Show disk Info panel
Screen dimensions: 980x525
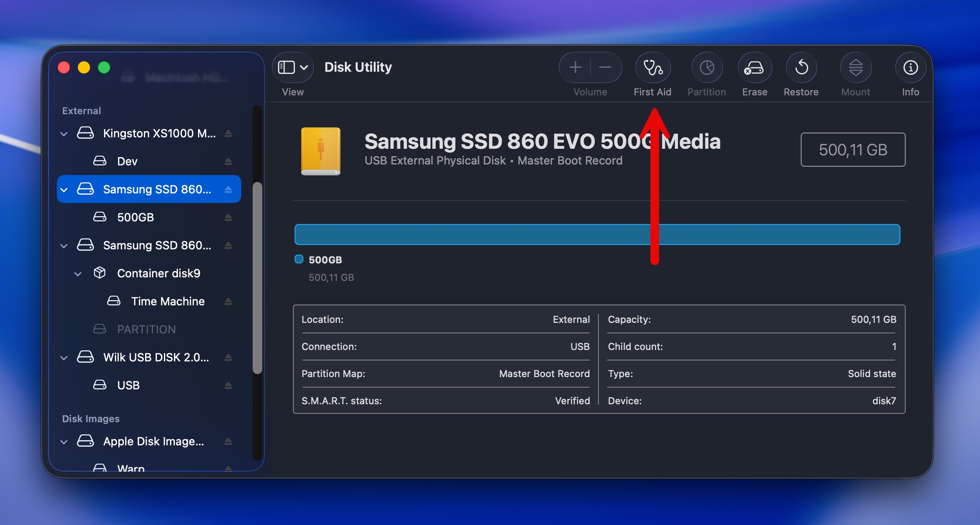(910, 68)
